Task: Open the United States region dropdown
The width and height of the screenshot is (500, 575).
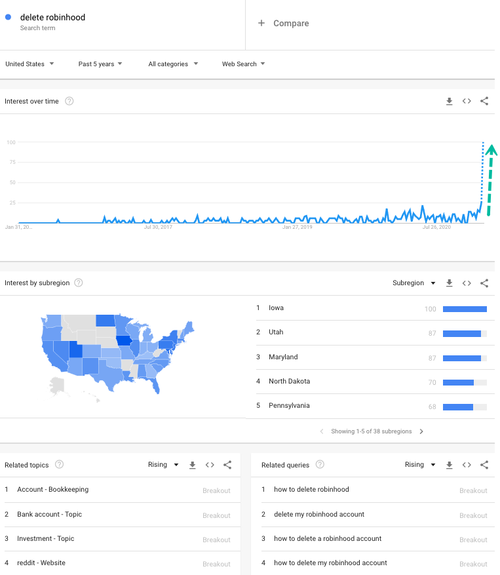Action: 30,64
